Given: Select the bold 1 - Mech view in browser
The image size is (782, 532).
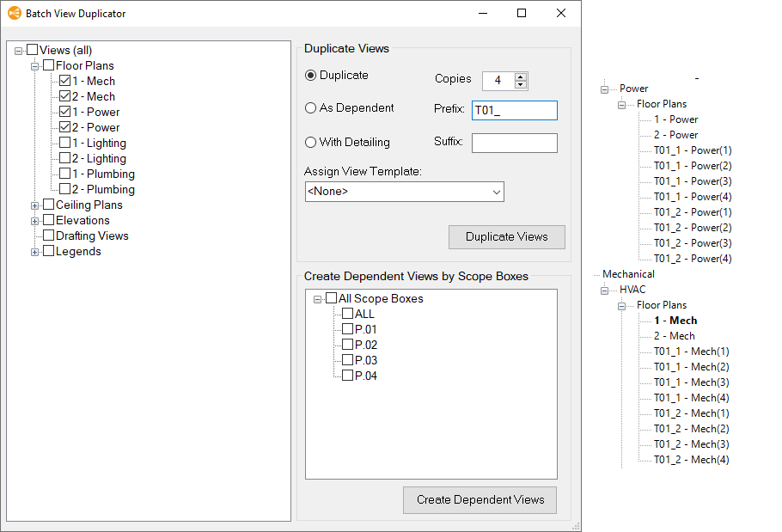Looking at the screenshot, I should pyautogui.click(x=675, y=321).
